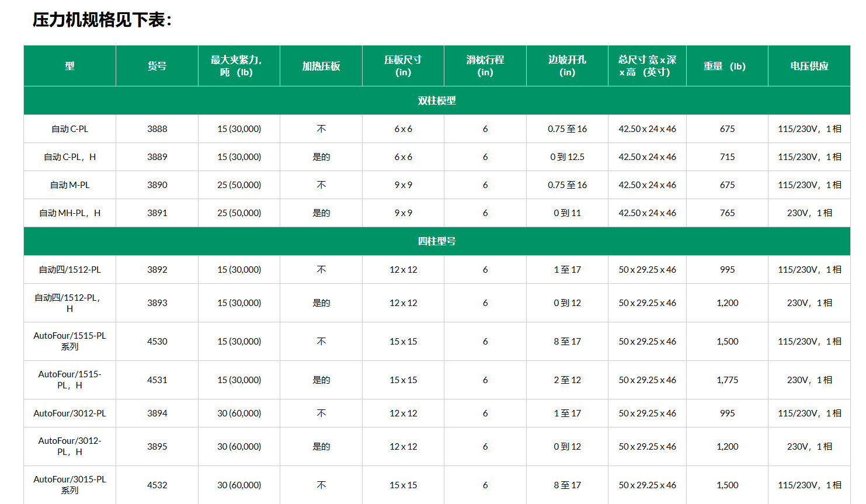Select 115/230V, 1 相 in row 3894
This screenshot has height=504, width=866.
click(x=809, y=413)
